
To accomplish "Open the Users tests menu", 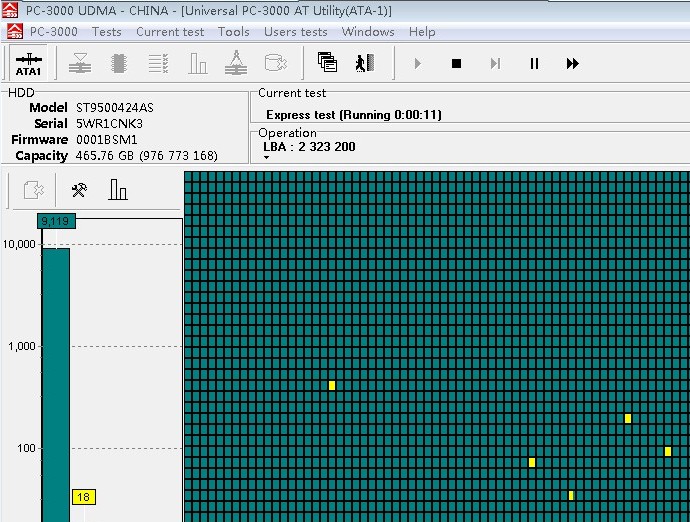I will click(295, 32).
